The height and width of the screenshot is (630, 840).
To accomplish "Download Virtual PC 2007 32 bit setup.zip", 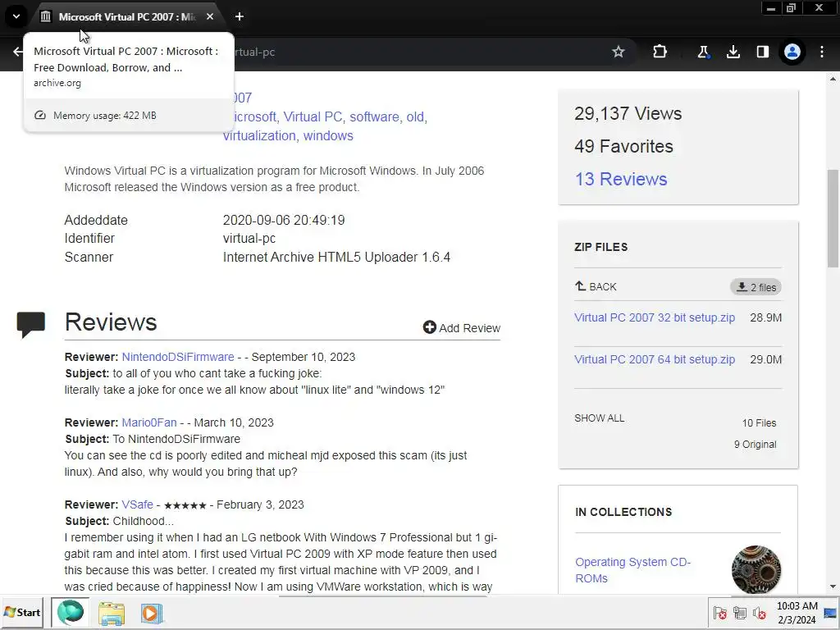I will click(x=654, y=317).
